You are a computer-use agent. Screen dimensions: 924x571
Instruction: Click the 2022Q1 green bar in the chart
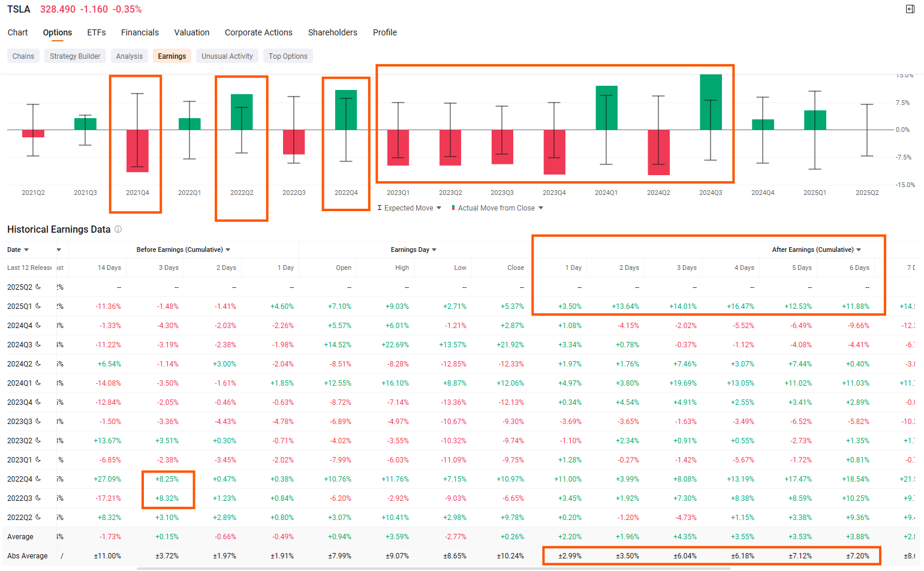pyautogui.click(x=189, y=124)
